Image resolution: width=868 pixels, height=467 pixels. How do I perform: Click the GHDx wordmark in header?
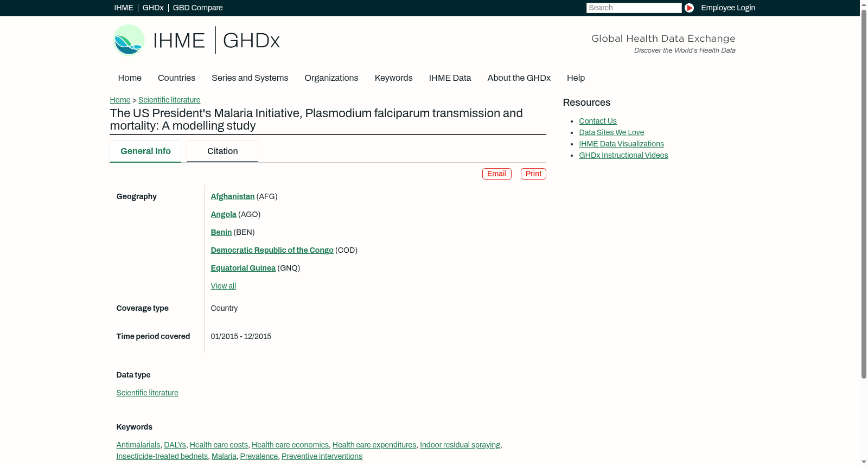[x=251, y=41]
